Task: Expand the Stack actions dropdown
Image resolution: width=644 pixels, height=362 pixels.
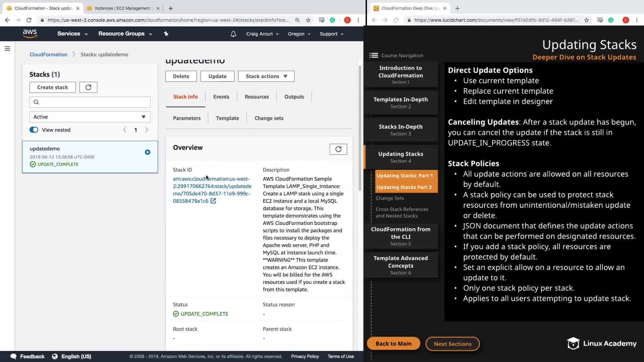Action: click(x=266, y=76)
